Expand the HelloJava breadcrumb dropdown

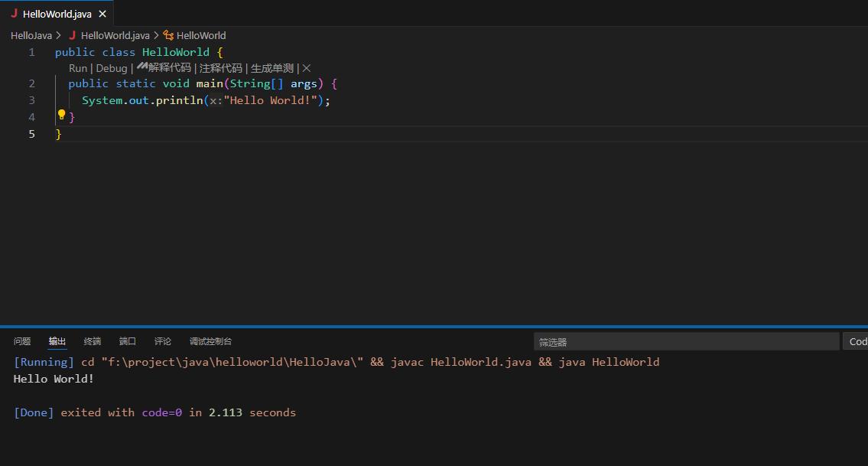[x=31, y=35]
